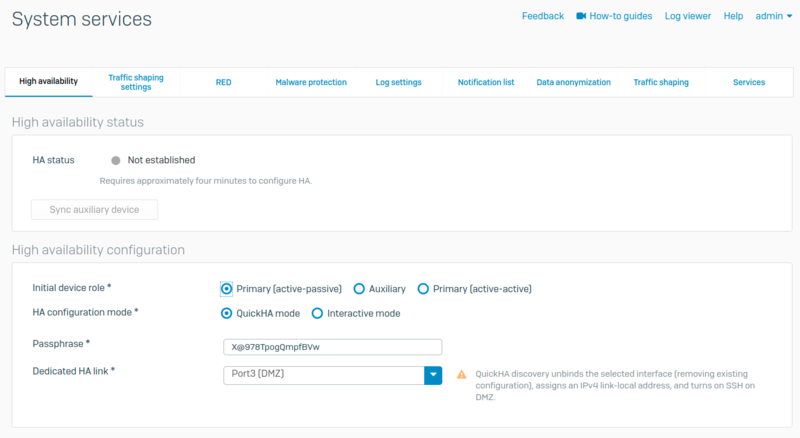800x438 pixels.
Task: Open the Data anonymization tab
Action: click(573, 82)
